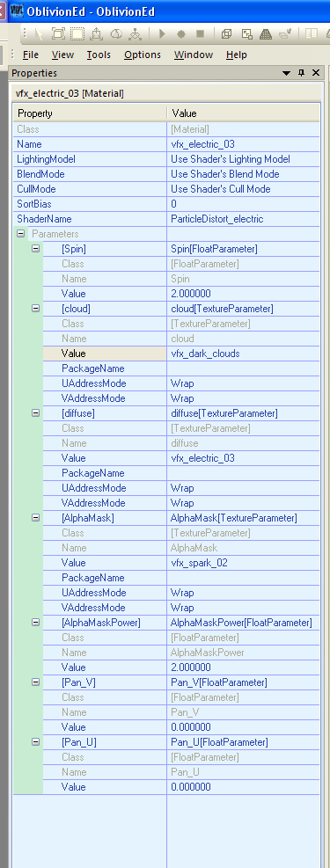Select the arrow pointer tool
Screen dimensions: 330x868
click(x=39, y=33)
